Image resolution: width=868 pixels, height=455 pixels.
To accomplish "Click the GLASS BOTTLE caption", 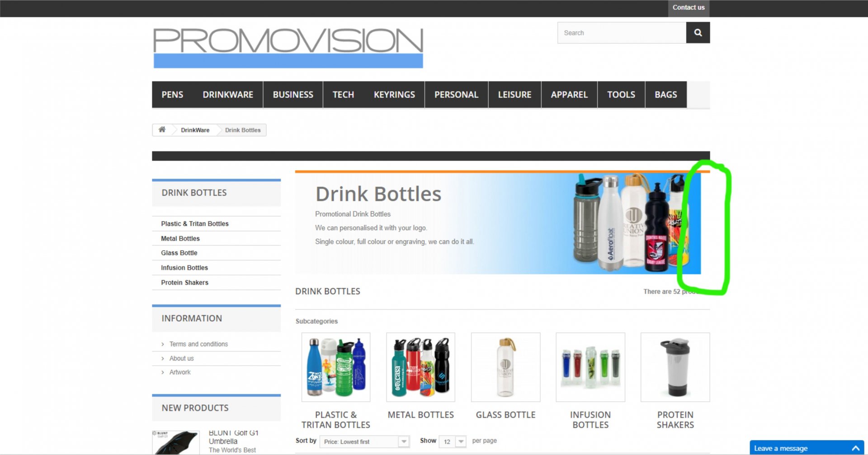I will [505, 415].
